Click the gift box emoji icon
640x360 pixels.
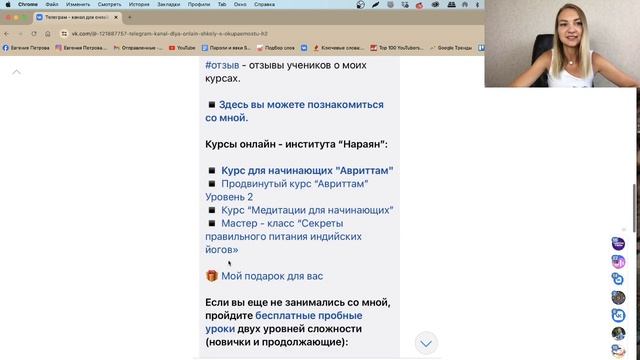(211, 276)
